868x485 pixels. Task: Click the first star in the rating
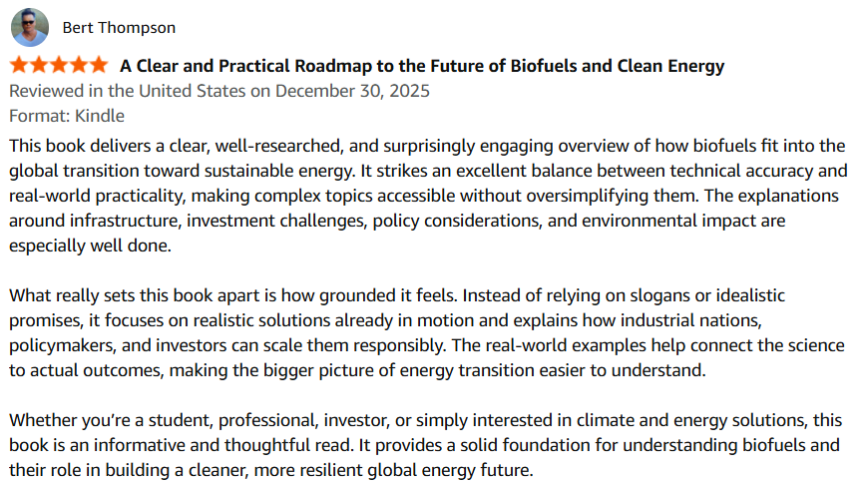tap(19, 66)
